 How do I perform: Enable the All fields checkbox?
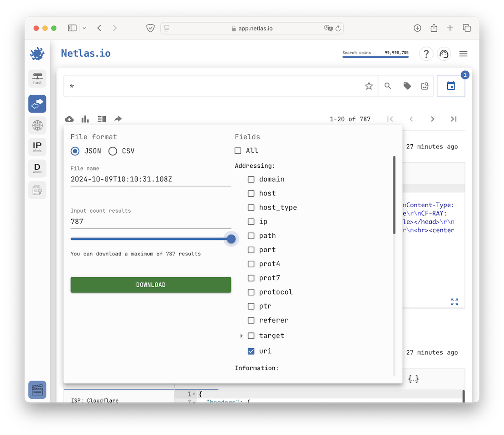237,150
